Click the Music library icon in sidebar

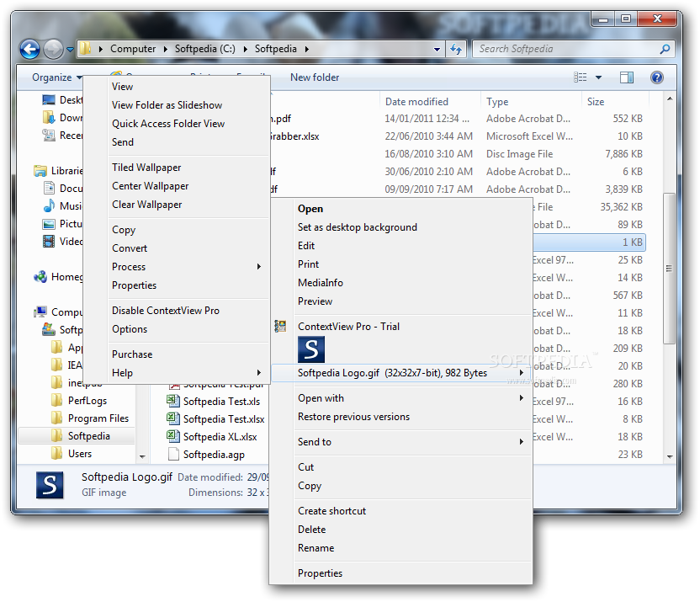click(x=49, y=206)
